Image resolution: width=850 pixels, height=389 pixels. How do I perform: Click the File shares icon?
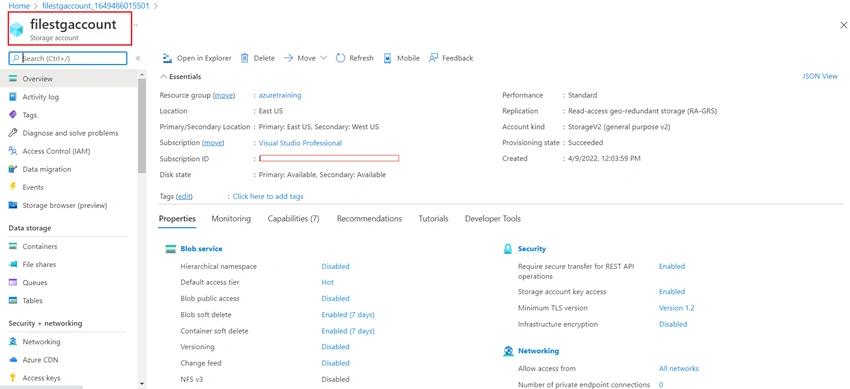coord(12,264)
